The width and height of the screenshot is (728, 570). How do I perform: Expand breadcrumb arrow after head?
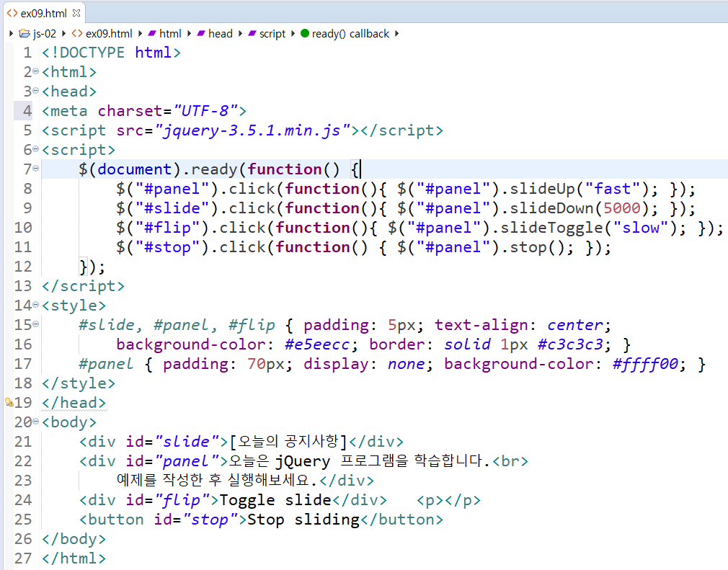(240, 33)
